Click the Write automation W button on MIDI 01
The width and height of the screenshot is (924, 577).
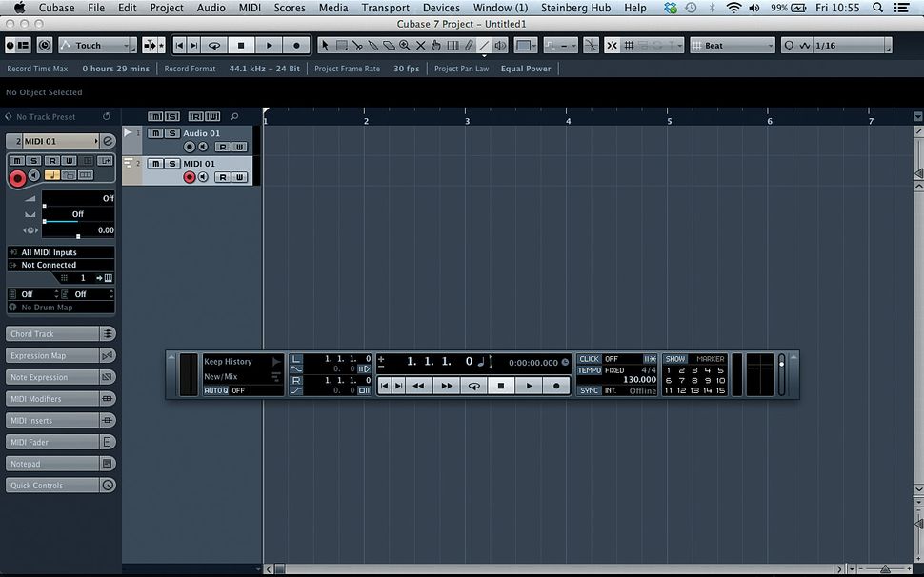pos(238,177)
